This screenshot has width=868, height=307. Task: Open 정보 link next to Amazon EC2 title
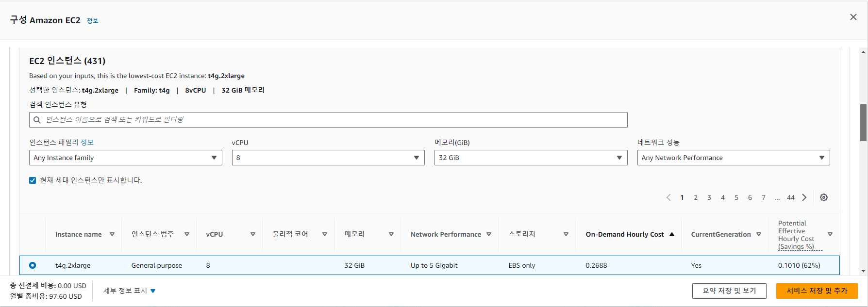92,21
